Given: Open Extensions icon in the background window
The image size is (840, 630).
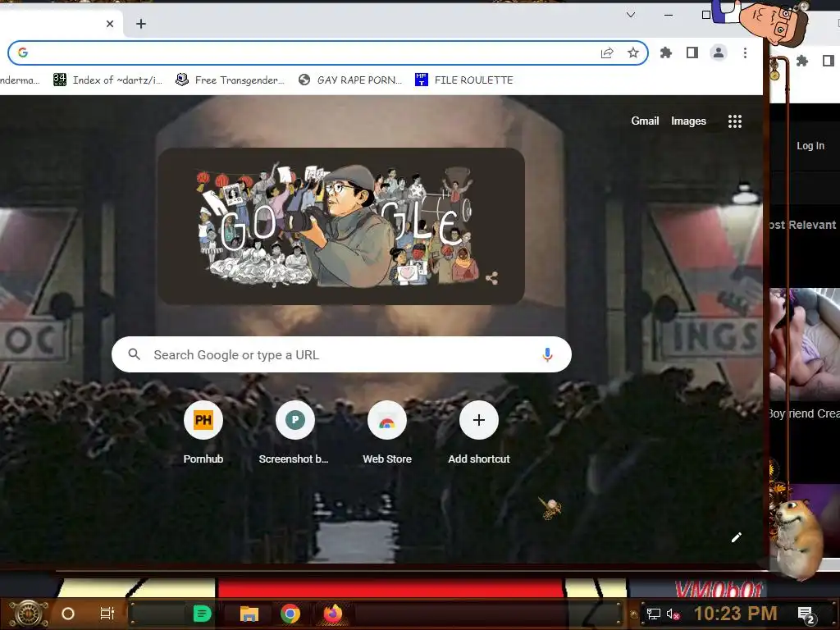Looking at the screenshot, I should coord(802,61).
